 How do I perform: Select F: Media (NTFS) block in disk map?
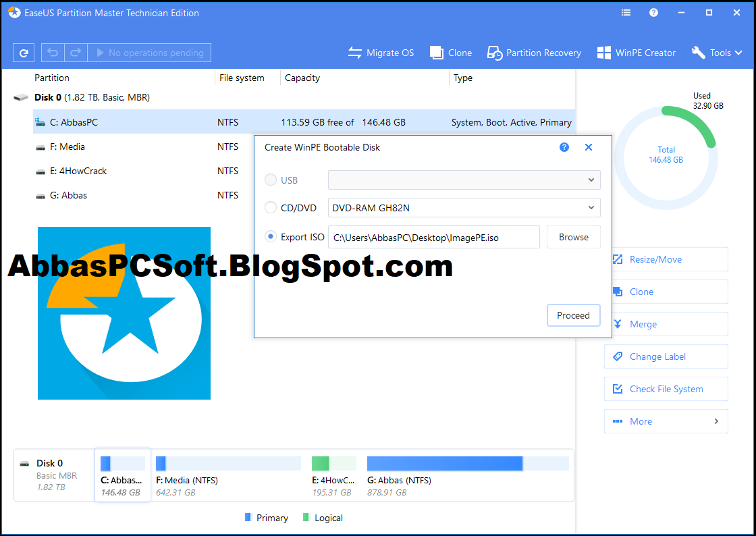pyautogui.click(x=229, y=475)
